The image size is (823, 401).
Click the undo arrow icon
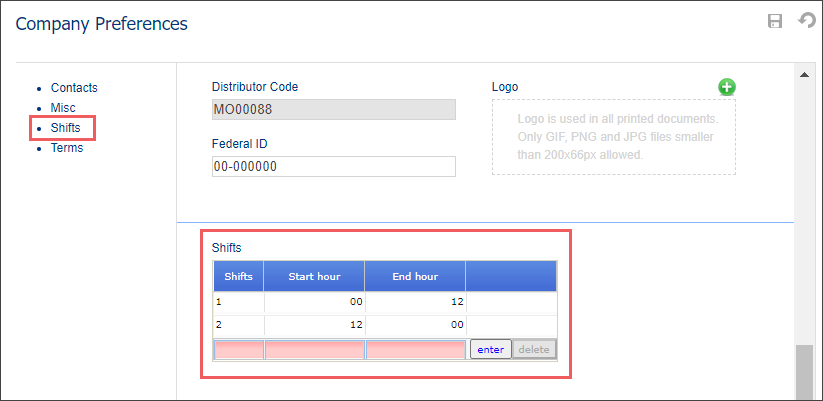click(807, 21)
